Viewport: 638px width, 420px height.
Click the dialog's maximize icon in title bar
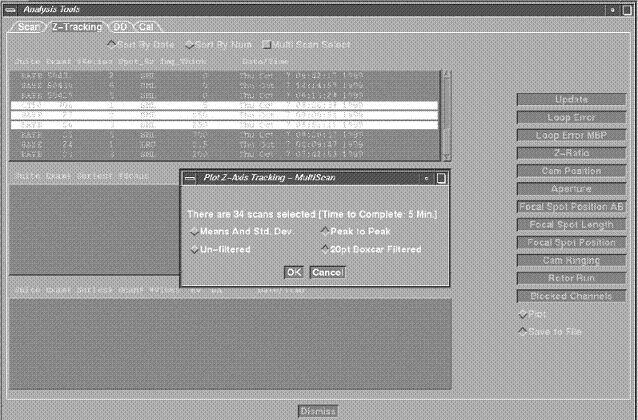(x=441, y=178)
